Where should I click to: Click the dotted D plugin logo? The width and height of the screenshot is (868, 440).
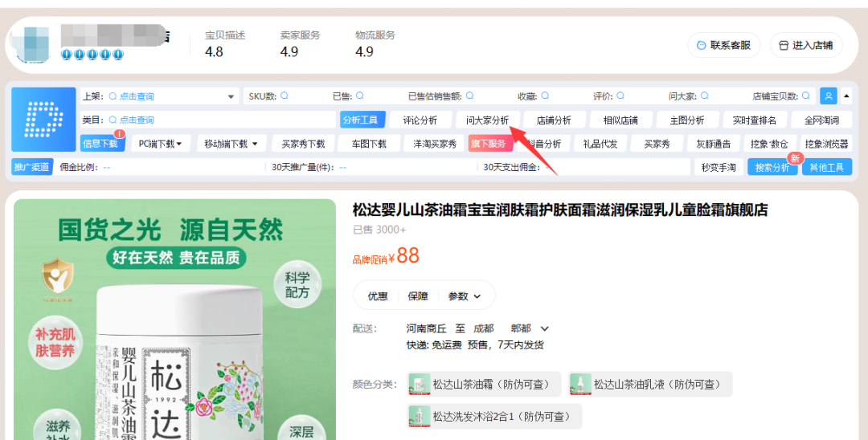(43, 120)
